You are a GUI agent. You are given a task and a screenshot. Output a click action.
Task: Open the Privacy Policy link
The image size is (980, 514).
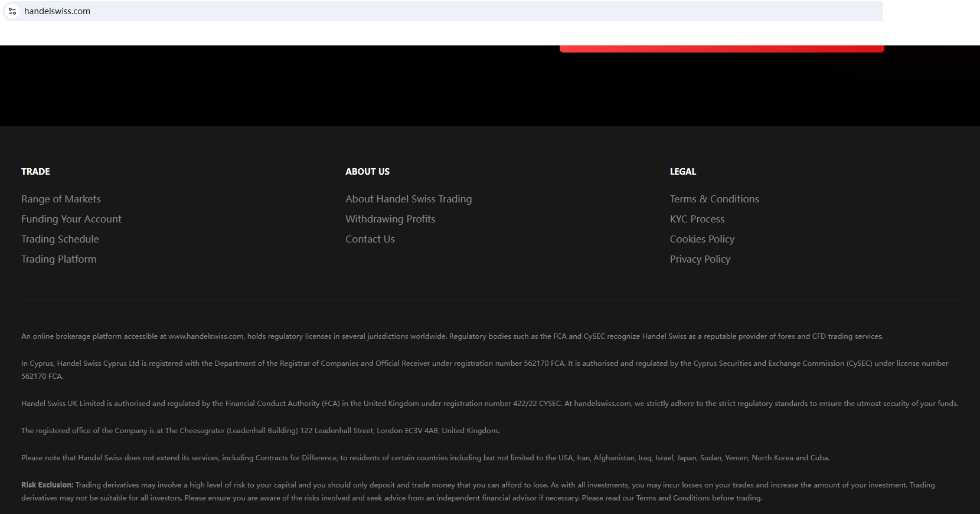click(700, 259)
